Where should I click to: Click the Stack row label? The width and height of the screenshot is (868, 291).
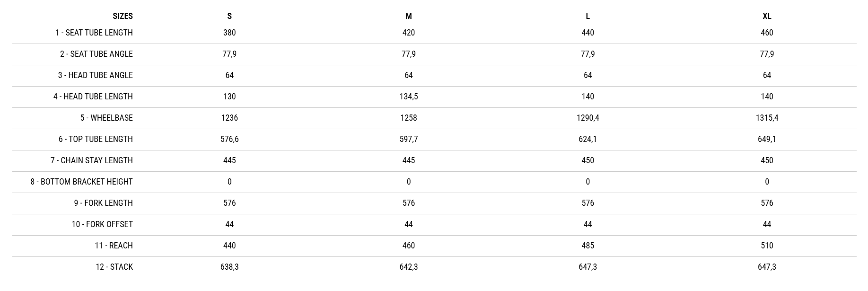click(x=114, y=267)
